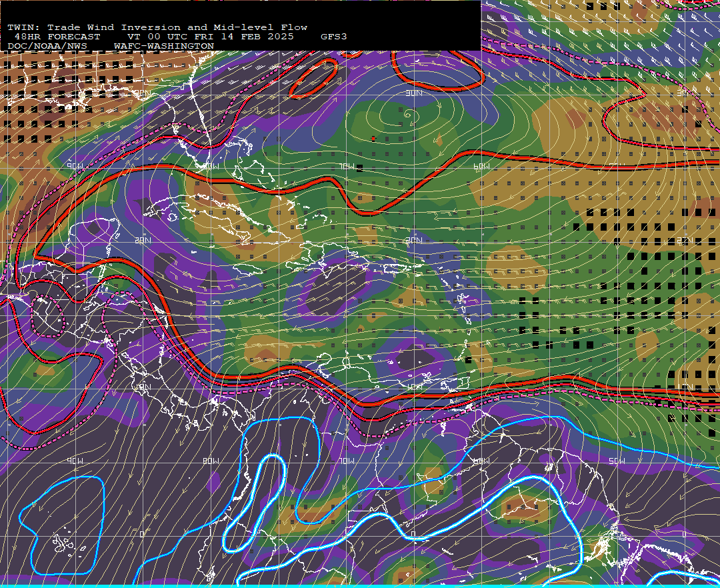The width and height of the screenshot is (720, 588).
Task: Click the '90W' label over the Gulf of Mexico
Action: [75, 166]
